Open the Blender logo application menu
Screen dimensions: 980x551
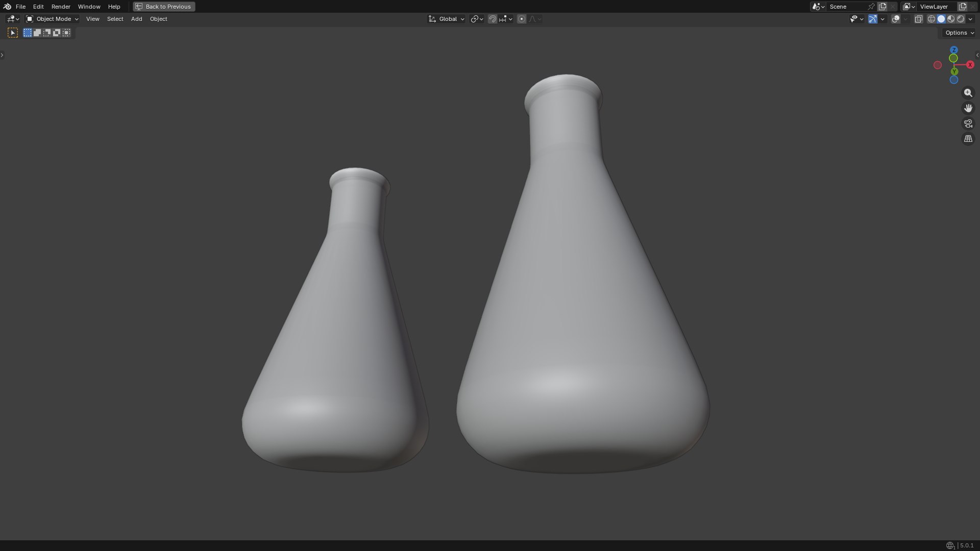coord(7,7)
